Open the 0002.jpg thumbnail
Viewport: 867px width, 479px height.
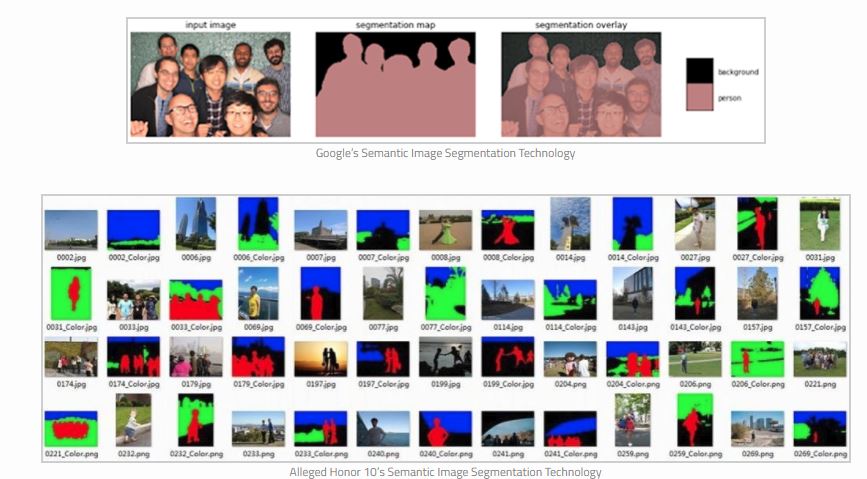click(x=71, y=230)
